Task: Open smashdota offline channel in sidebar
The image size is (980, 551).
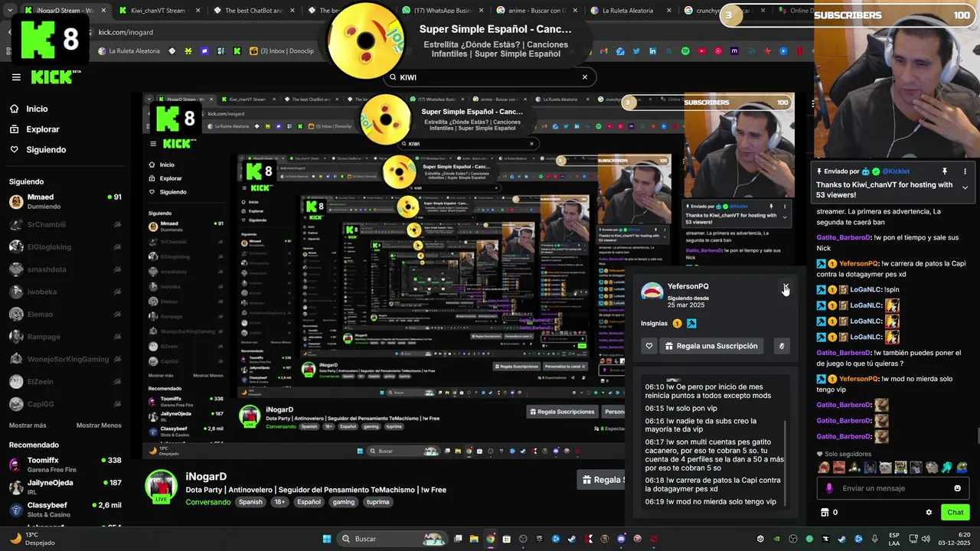Action: pyautogui.click(x=65, y=269)
